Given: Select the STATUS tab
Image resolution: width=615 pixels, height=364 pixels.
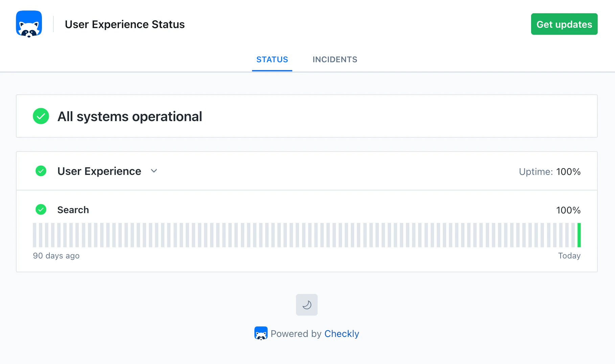Looking at the screenshot, I should point(272,60).
